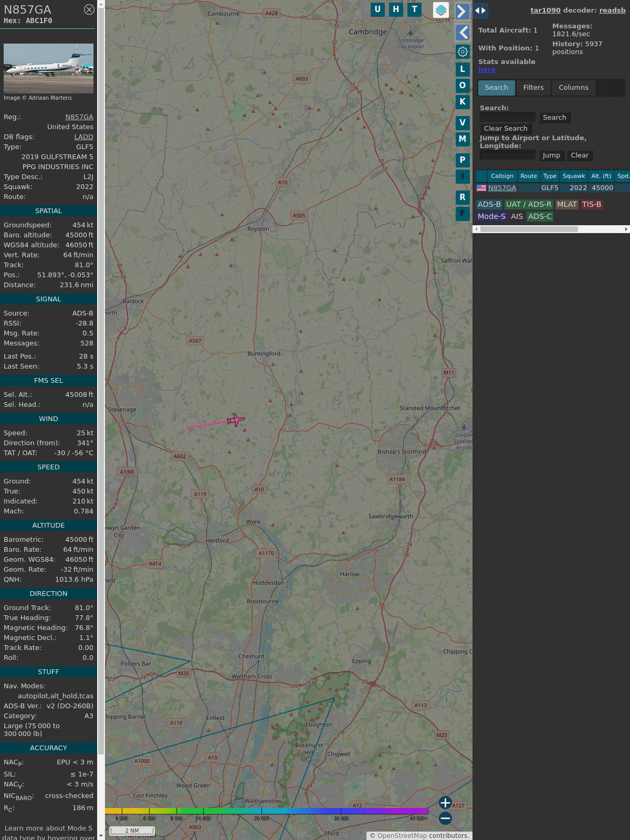Zoom in the map with plus button
Screen dimensions: 630x840
pos(445,803)
